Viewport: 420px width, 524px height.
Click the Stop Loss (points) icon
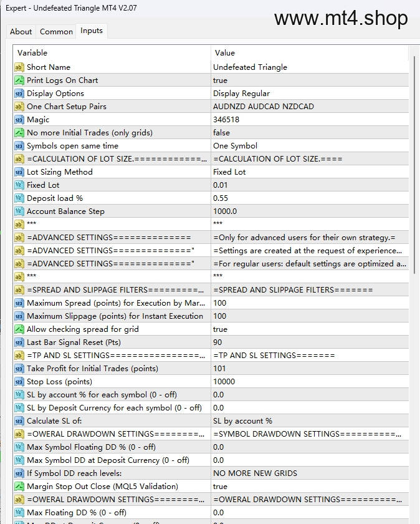click(x=19, y=382)
